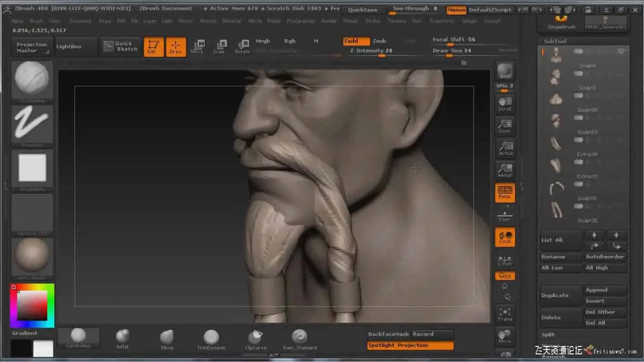Click the All High button
Viewport: 644px width, 362px height.
606,268
